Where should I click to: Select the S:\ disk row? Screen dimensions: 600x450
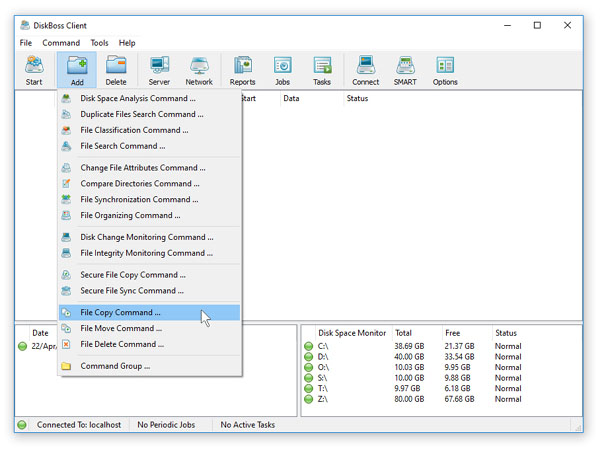pos(442,378)
